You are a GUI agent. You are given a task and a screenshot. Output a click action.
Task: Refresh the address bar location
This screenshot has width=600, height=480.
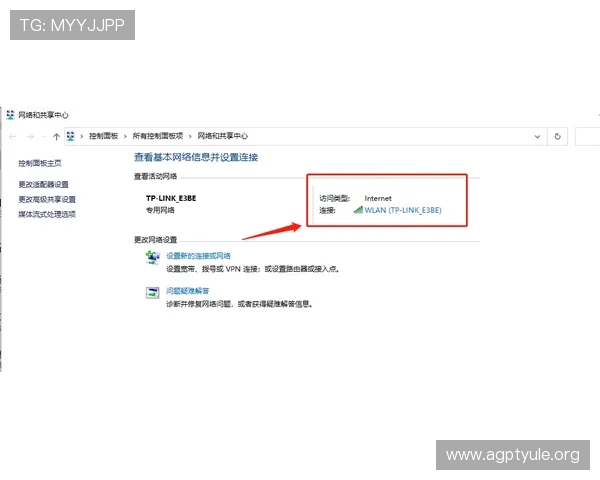558,136
